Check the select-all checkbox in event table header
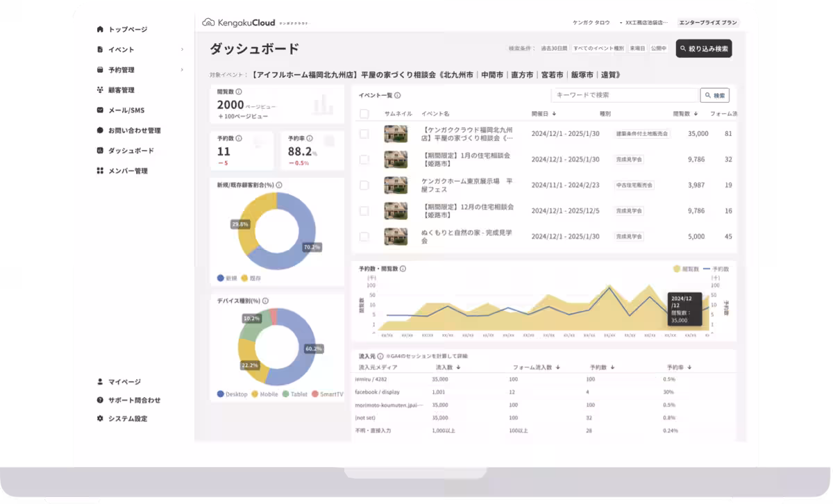The width and height of the screenshot is (833, 504). point(364,114)
